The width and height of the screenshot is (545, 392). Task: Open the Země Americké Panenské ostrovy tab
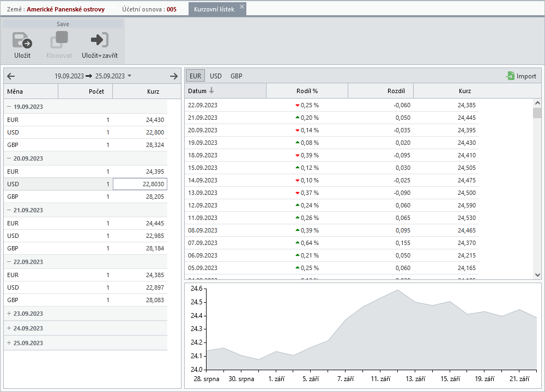(56, 9)
